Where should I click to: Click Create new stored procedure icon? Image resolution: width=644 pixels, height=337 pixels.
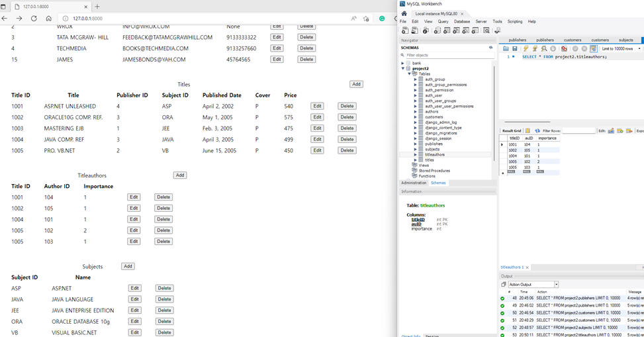pyautogui.click(x=466, y=30)
